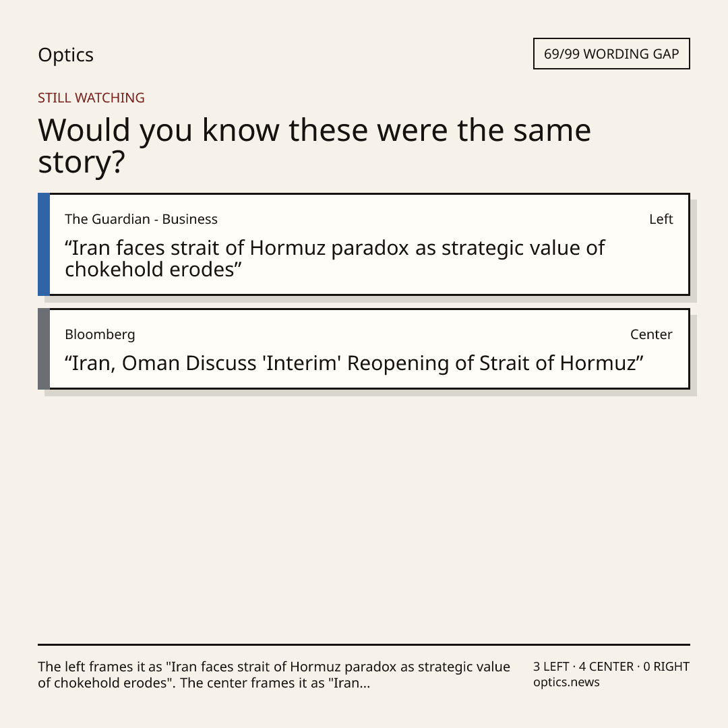This screenshot has height=728, width=728.
Task: Click the 69/99 WORDING GAP badge
Action: (611, 54)
